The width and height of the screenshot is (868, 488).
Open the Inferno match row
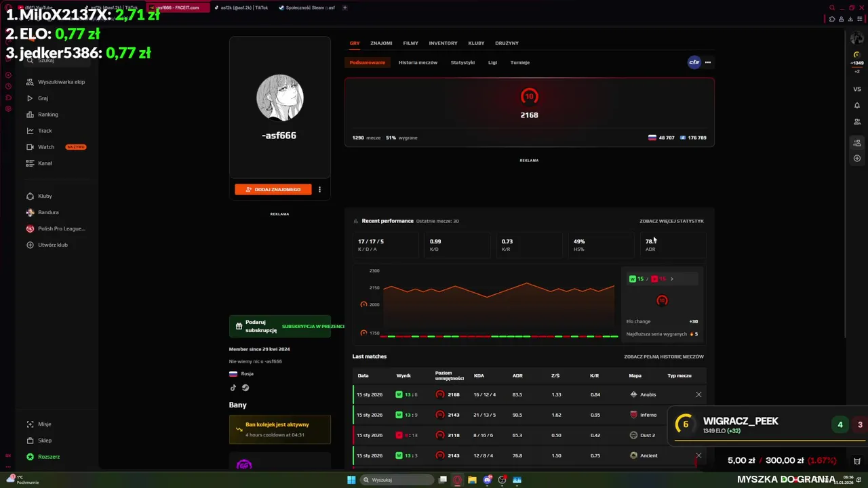click(x=530, y=415)
